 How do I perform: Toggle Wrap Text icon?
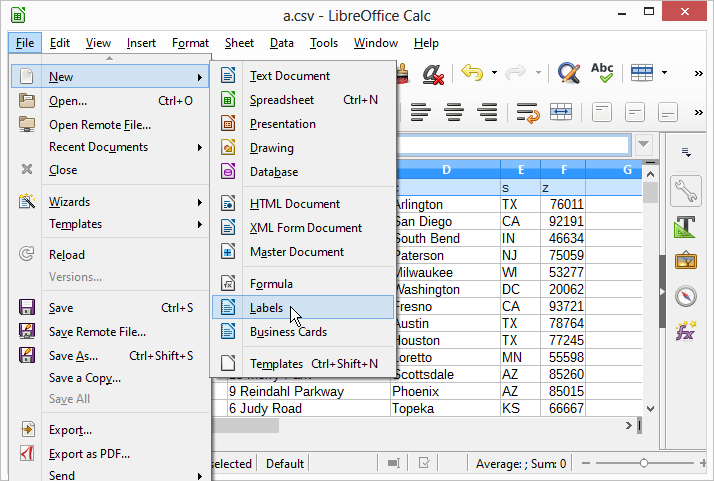[528, 113]
